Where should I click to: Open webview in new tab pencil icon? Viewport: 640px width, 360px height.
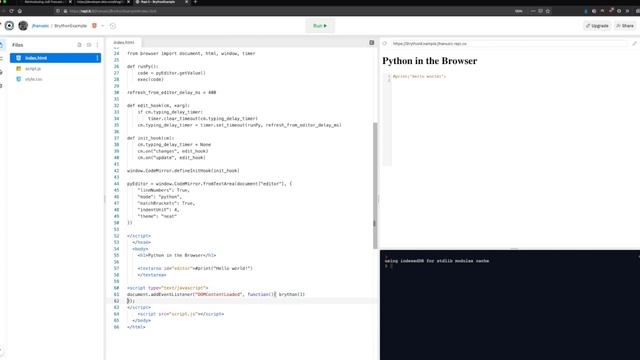[634, 43]
